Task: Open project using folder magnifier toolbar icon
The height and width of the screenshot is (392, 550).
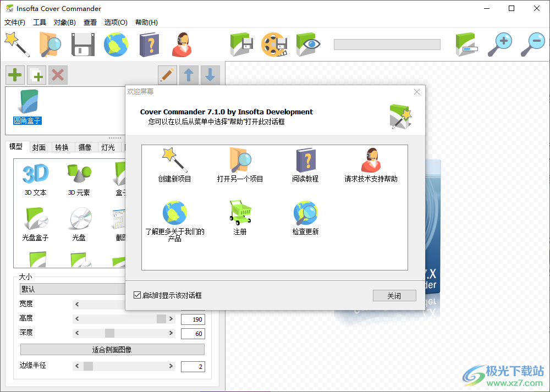Action: point(50,45)
